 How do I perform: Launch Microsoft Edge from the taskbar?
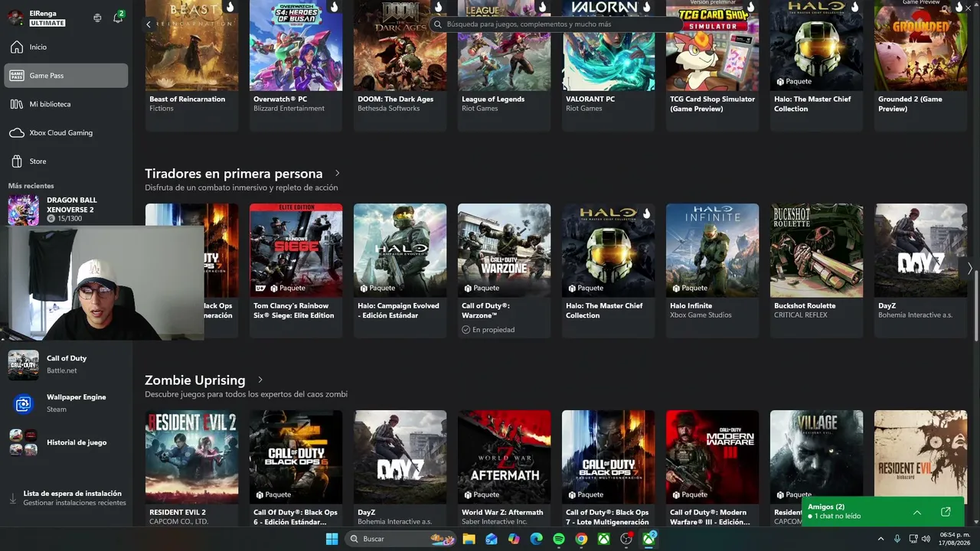[537, 539]
